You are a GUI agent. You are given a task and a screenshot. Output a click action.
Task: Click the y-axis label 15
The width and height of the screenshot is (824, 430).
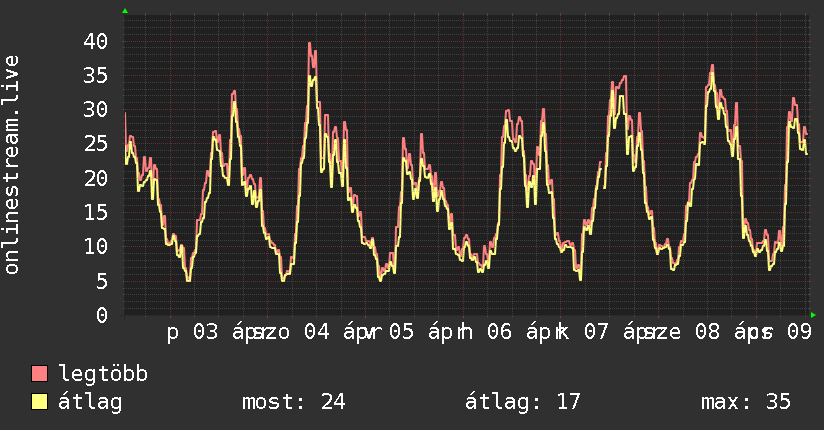(x=96, y=212)
